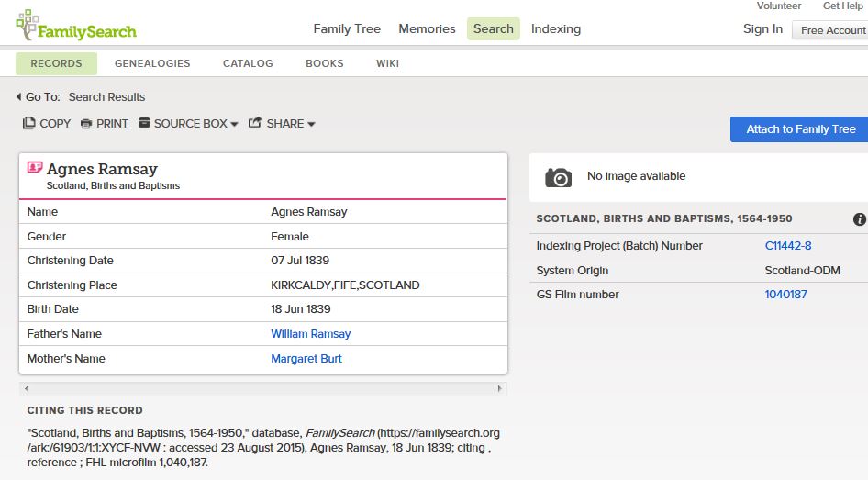Click the record icon next to Agnes Ramsay

pos(35,168)
